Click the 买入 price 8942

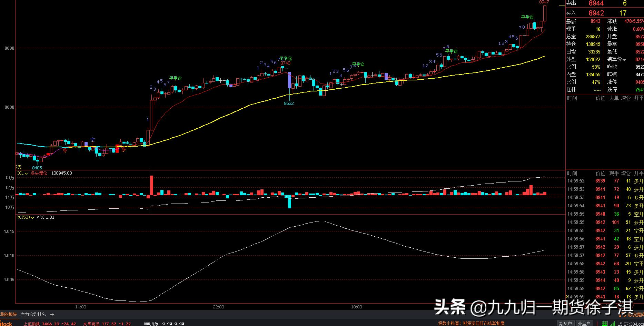coord(596,13)
